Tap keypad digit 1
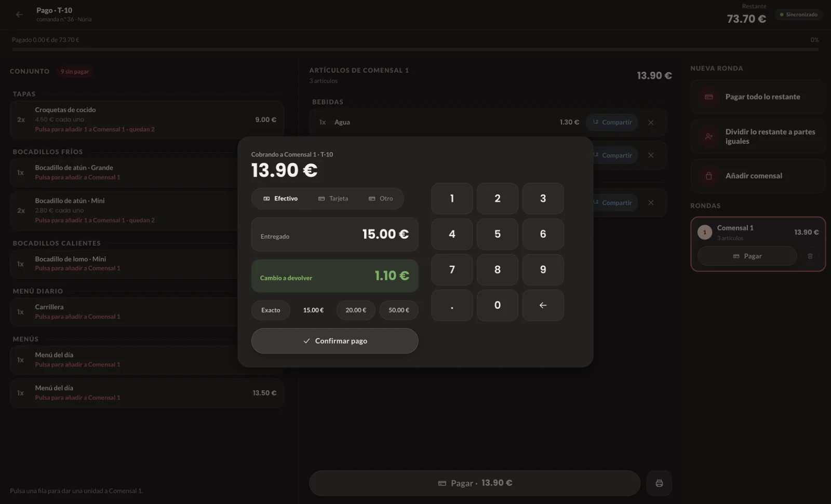The height and width of the screenshot is (504, 831). click(x=452, y=198)
